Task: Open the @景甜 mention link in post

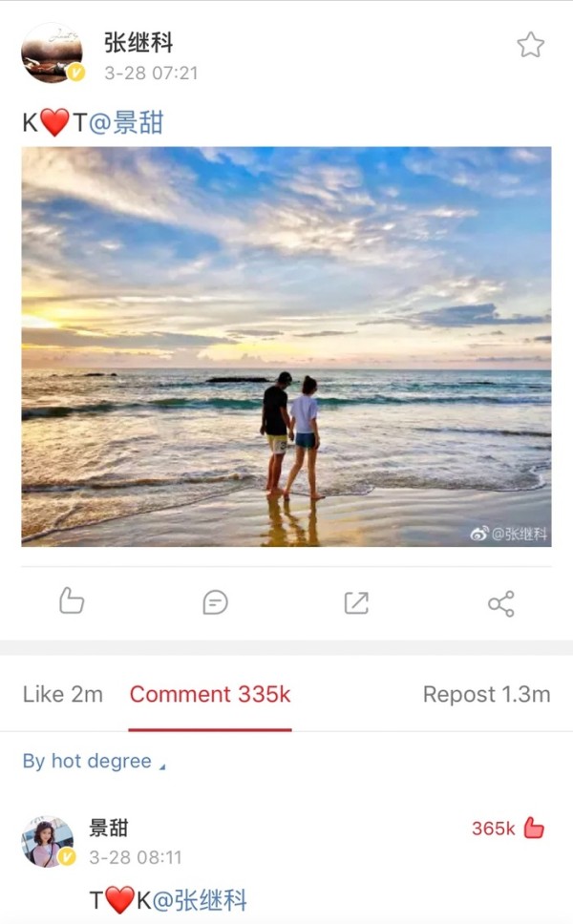Action: click(126, 122)
